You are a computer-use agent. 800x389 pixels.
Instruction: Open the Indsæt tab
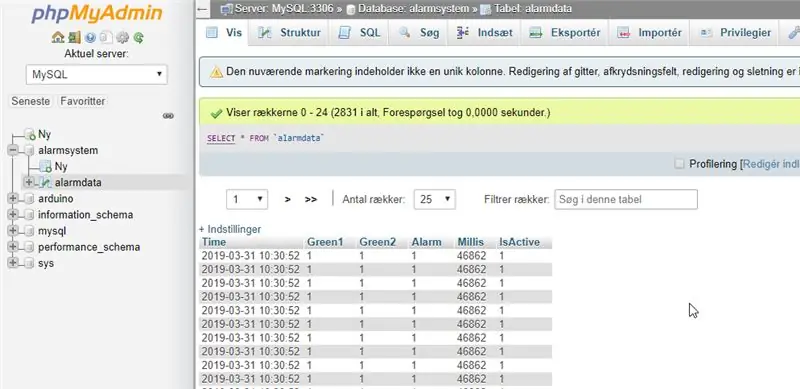coord(484,33)
